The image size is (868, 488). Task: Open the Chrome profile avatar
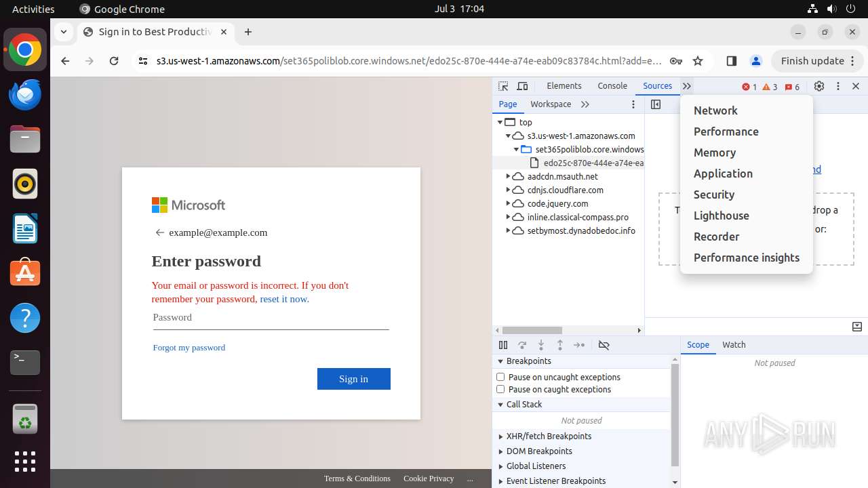pos(755,61)
